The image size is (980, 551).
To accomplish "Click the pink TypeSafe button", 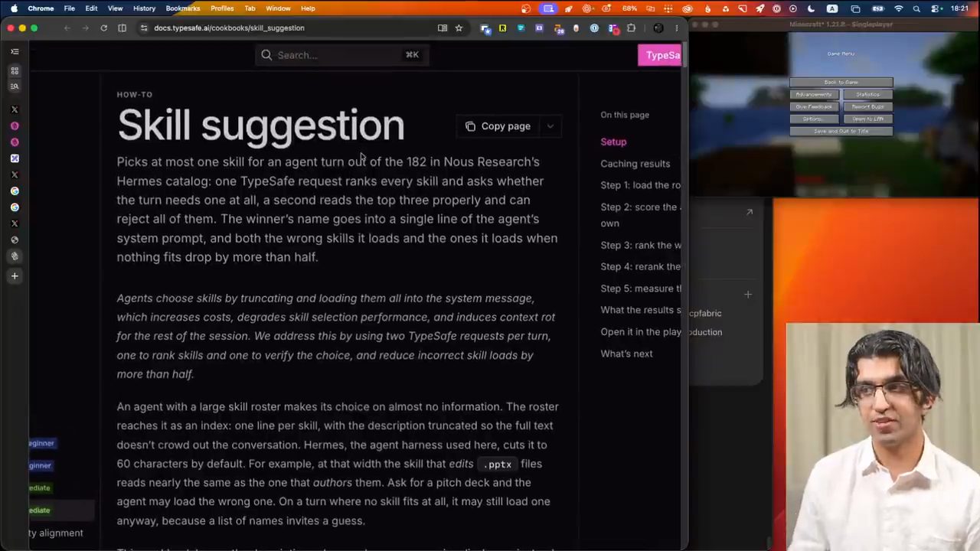I will click(660, 55).
